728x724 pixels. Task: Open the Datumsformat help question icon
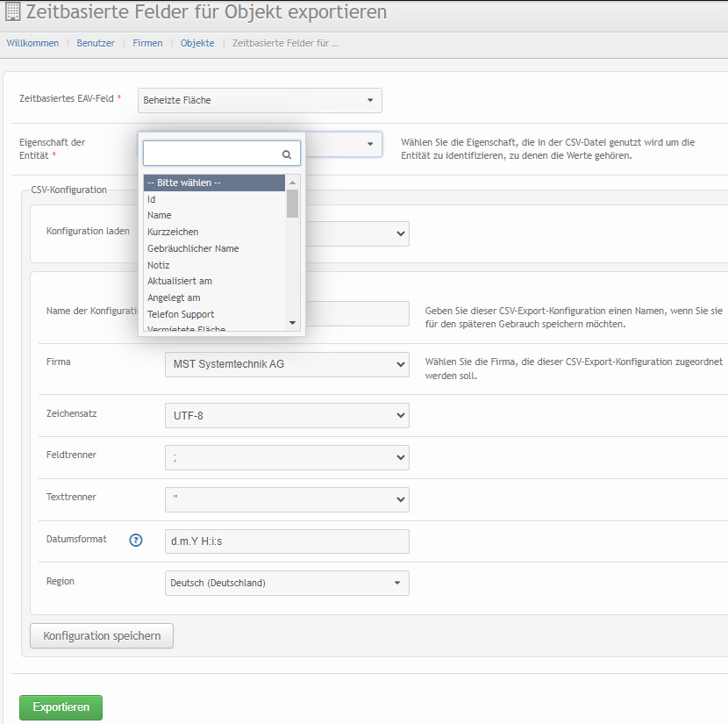point(136,540)
